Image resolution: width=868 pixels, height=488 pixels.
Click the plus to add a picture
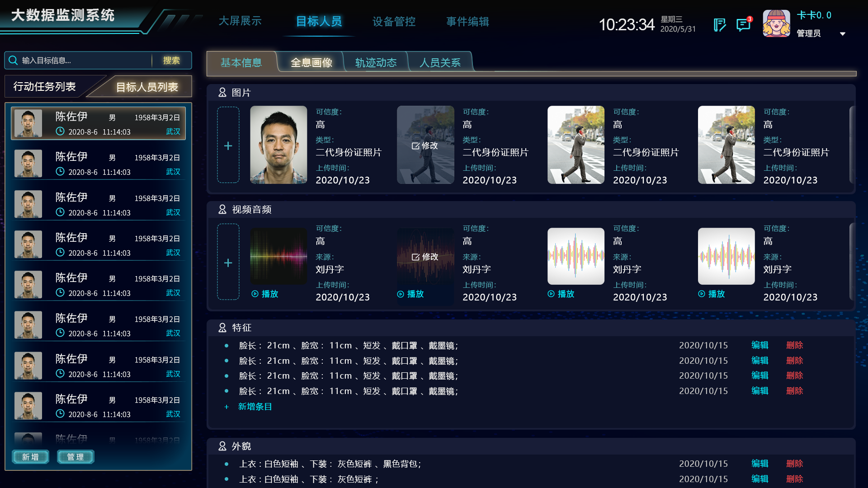228,145
